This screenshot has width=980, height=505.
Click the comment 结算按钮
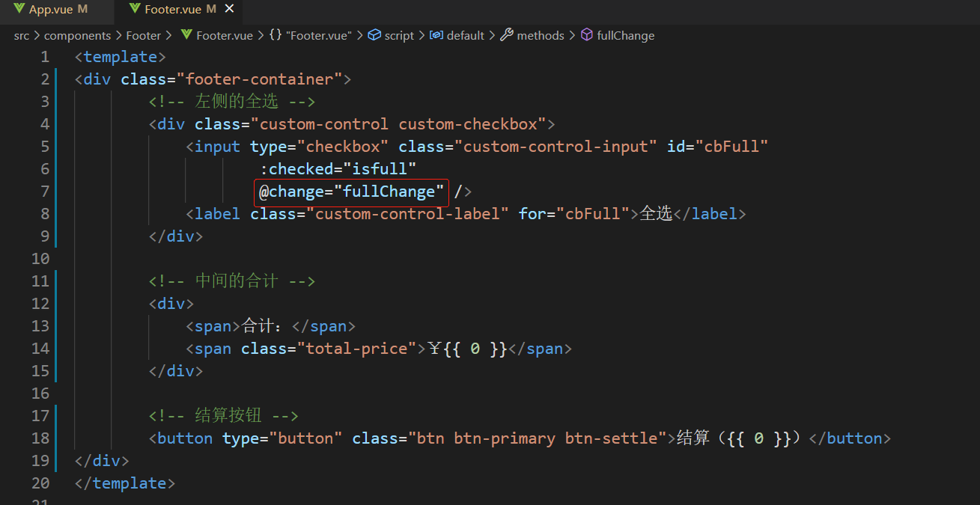[x=224, y=416]
